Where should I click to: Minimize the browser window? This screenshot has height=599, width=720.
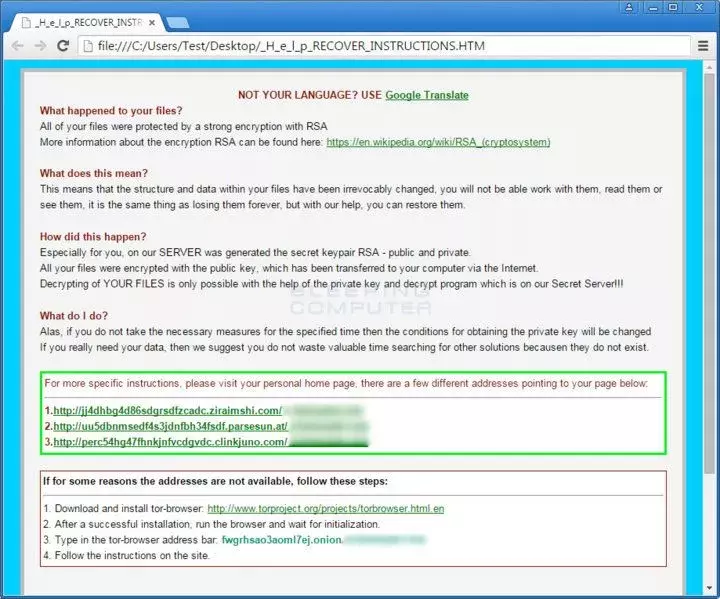[653, 7]
